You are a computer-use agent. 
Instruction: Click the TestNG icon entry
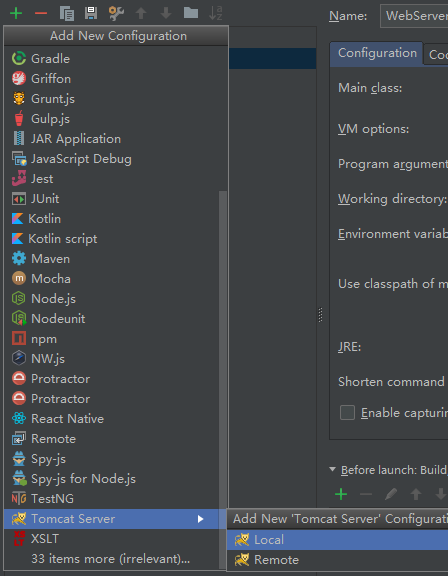pos(19,498)
